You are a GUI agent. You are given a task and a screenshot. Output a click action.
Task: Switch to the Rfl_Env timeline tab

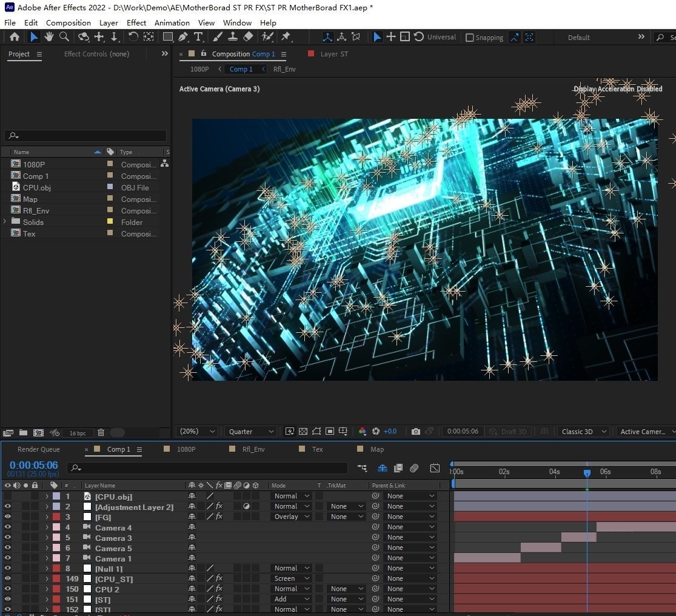pyautogui.click(x=253, y=449)
